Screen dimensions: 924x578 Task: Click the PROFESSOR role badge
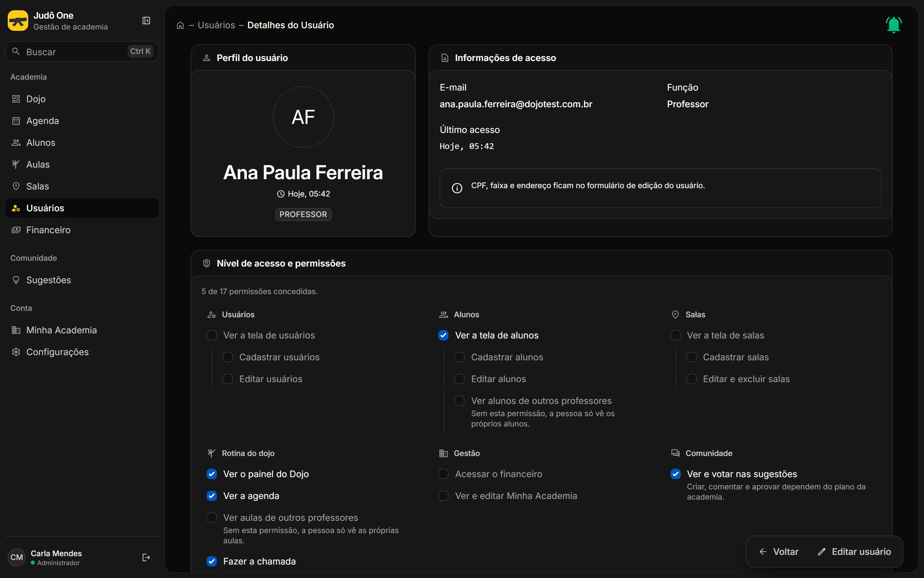pos(303,215)
